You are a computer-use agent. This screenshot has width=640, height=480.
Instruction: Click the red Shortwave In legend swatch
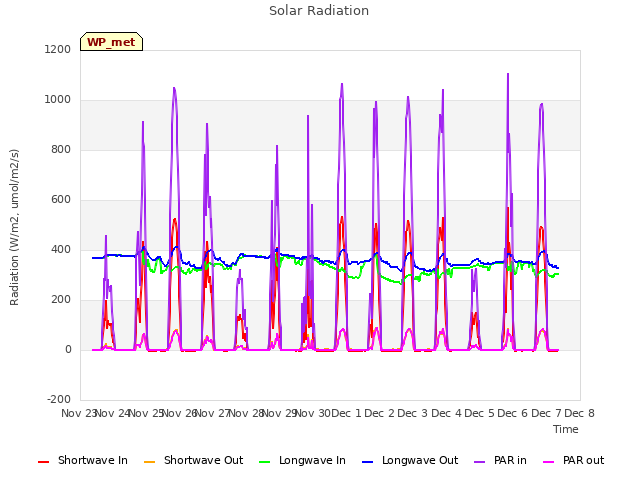43,462
